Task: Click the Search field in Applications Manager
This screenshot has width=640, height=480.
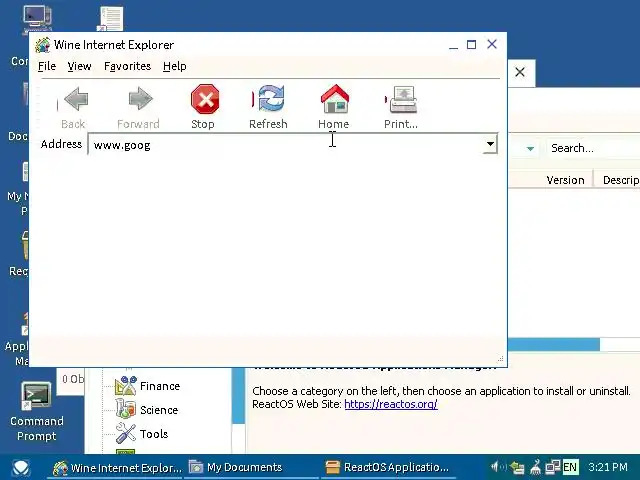Action: point(593,148)
